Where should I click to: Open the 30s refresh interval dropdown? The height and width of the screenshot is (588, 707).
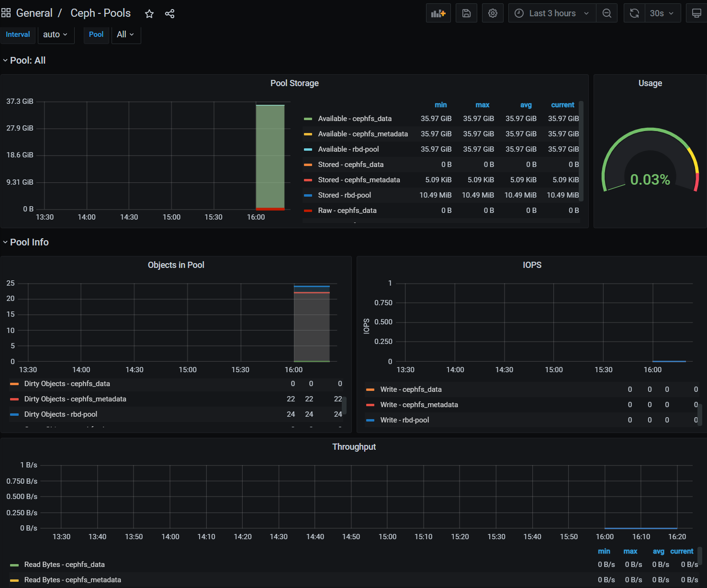(662, 13)
